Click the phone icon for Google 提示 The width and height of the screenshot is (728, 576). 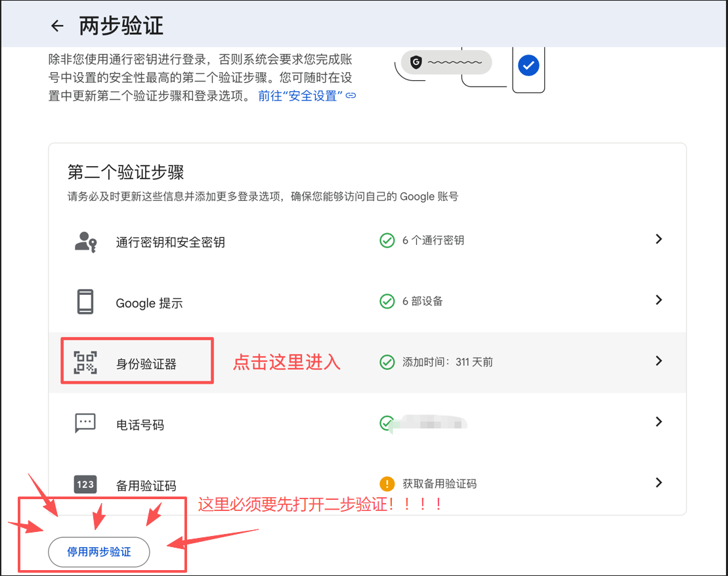click(85, 302)
